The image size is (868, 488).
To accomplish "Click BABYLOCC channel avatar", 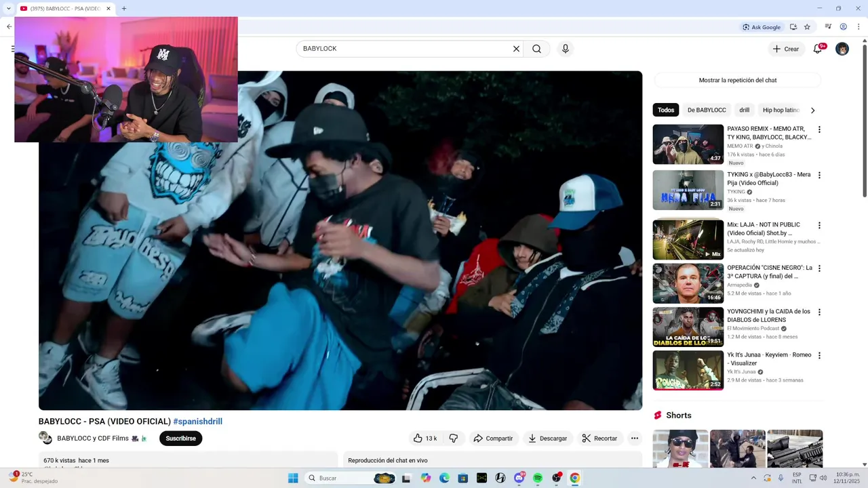I will 45,438.
